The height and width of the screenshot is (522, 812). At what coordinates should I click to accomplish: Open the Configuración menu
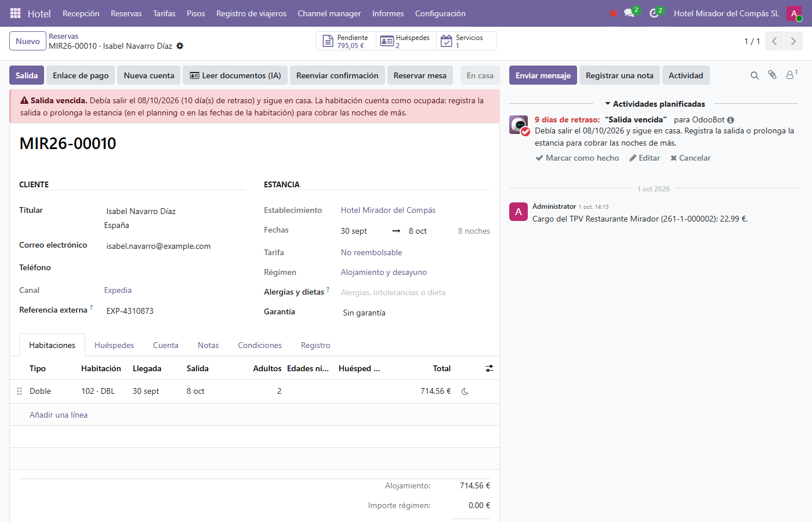(x=440, y=13)
